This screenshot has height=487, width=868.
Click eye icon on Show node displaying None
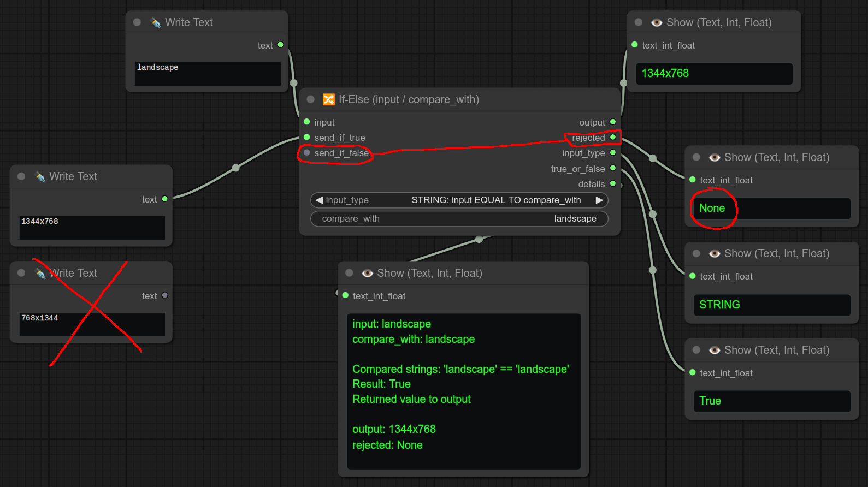click(714, 157)
